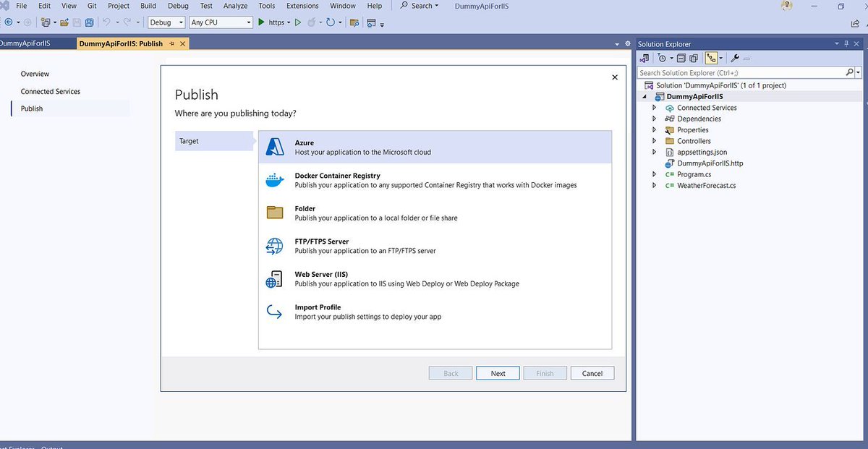
Task: Open Solution Explorer window position dropdown
Action: coord(836,44)
